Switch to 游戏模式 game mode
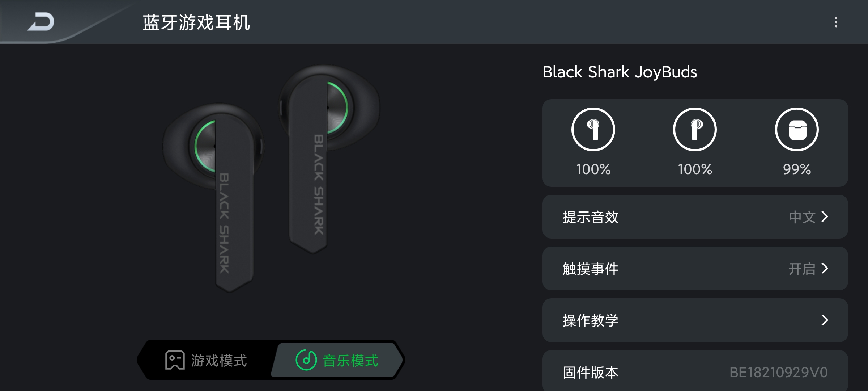Viewport: 868px width, 391px height. (206, 360)
